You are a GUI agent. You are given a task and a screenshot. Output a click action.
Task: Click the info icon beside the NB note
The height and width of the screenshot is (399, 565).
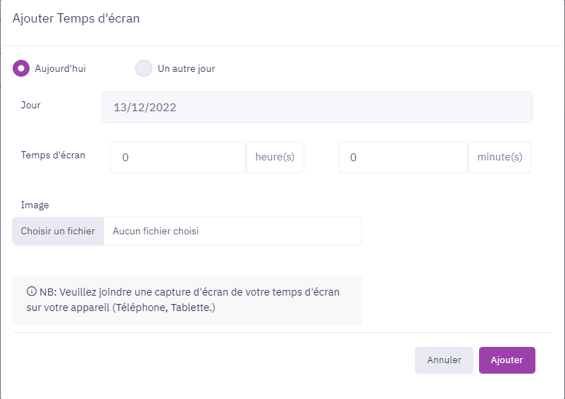31,291
